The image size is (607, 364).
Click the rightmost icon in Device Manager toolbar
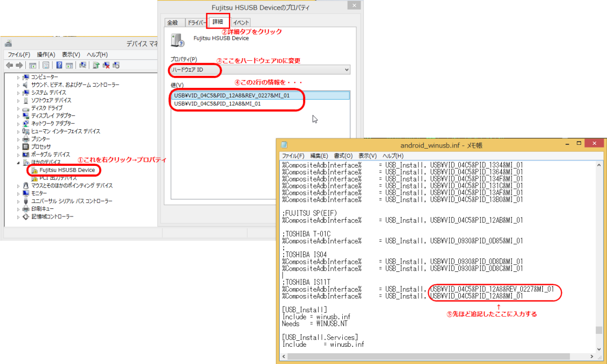point(116,65)
